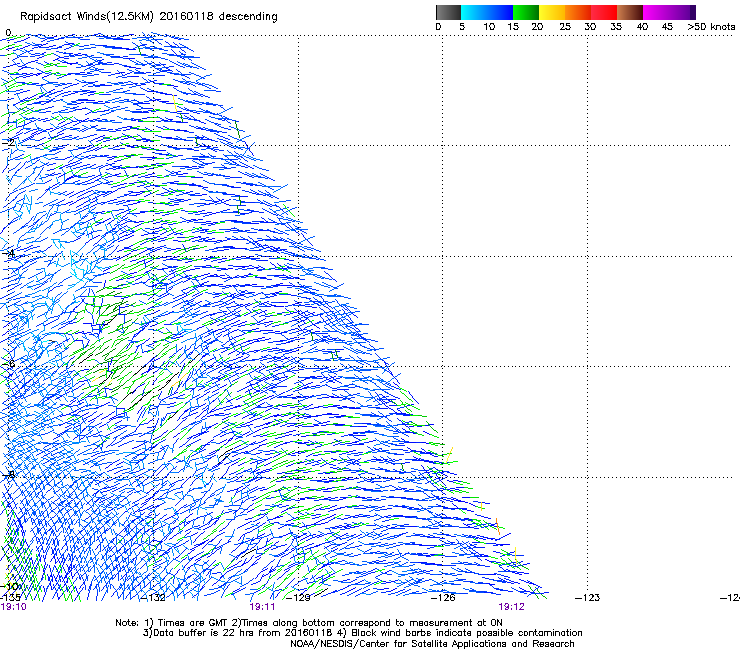This screenshot has height=650, width=740.
Task: Click the longitude axis label '-135'
Action: [10, 598]
